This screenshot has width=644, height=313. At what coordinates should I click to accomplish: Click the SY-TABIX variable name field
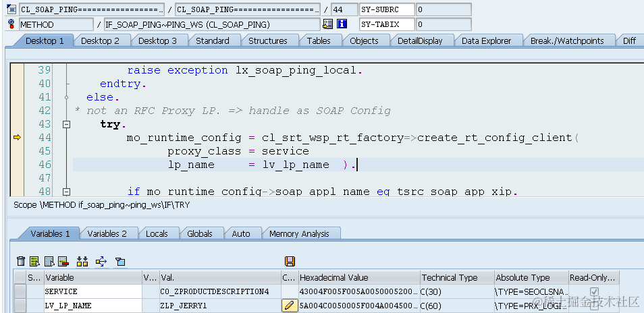click(x=387, y=24)
